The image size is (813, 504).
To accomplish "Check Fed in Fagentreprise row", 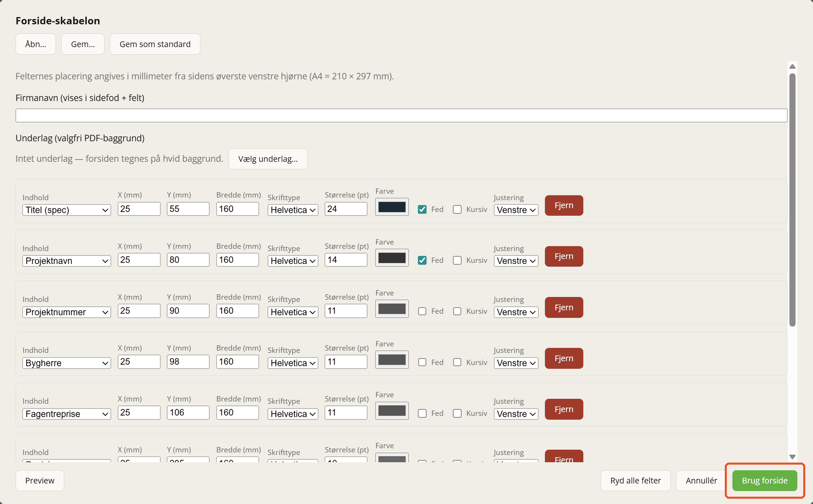I will tap(422, 413).
